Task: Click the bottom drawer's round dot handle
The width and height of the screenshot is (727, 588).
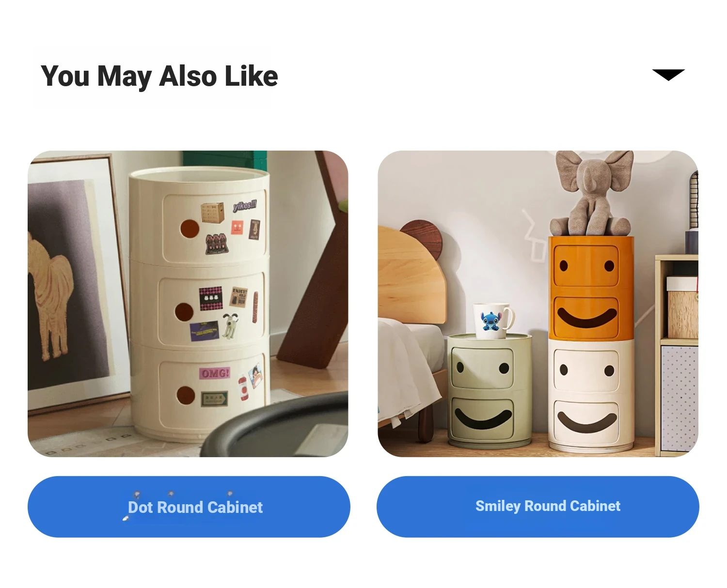Action: coord(186,395)
